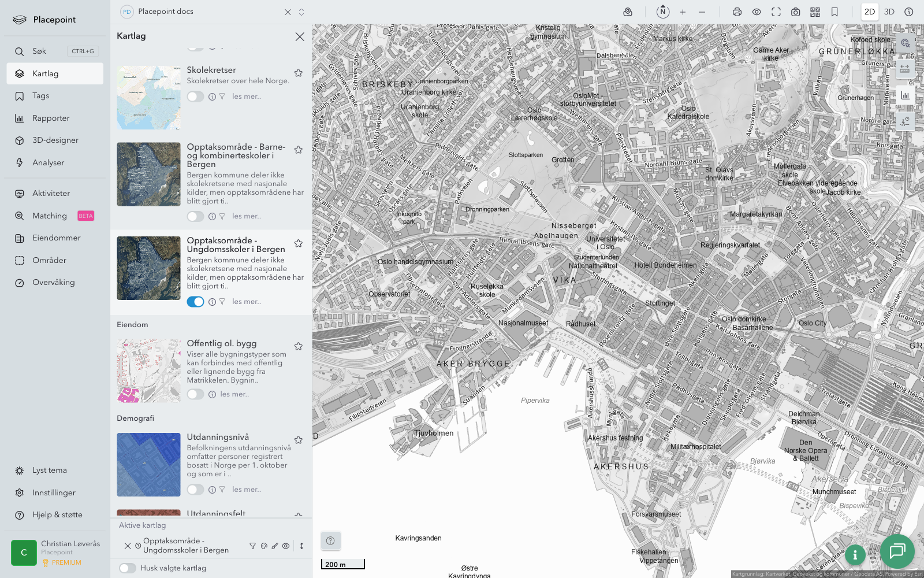
Task: Enable the Skolekretser layer toggle
Action: coord(195,97)
